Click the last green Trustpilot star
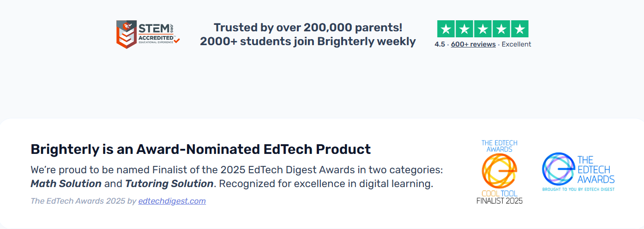The height and width of the screenshot is (229, 644). [520, 29]
